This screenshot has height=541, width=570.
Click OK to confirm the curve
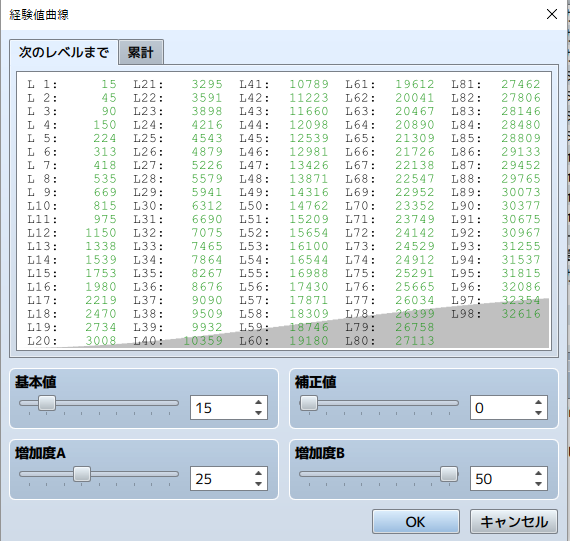[x=416, y=522]
